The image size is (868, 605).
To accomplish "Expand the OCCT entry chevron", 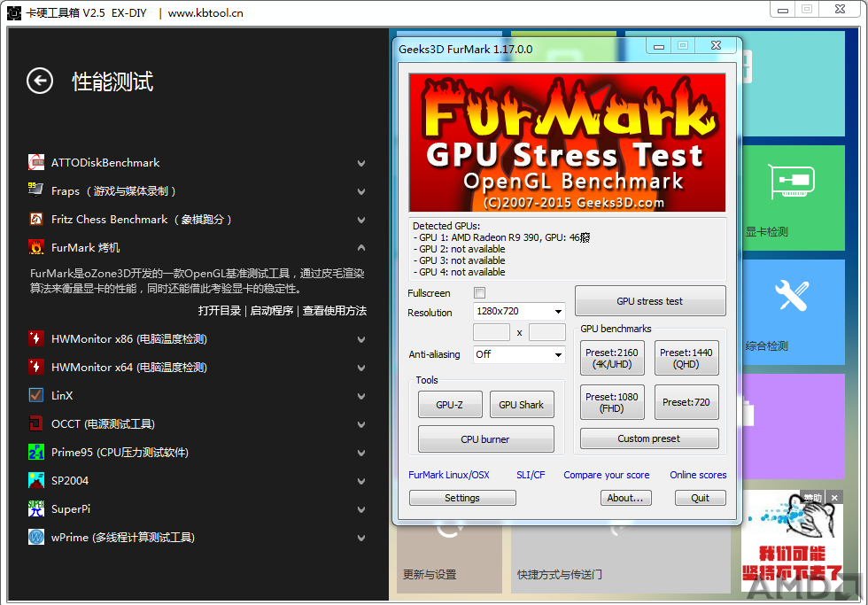I will [361, 424].
